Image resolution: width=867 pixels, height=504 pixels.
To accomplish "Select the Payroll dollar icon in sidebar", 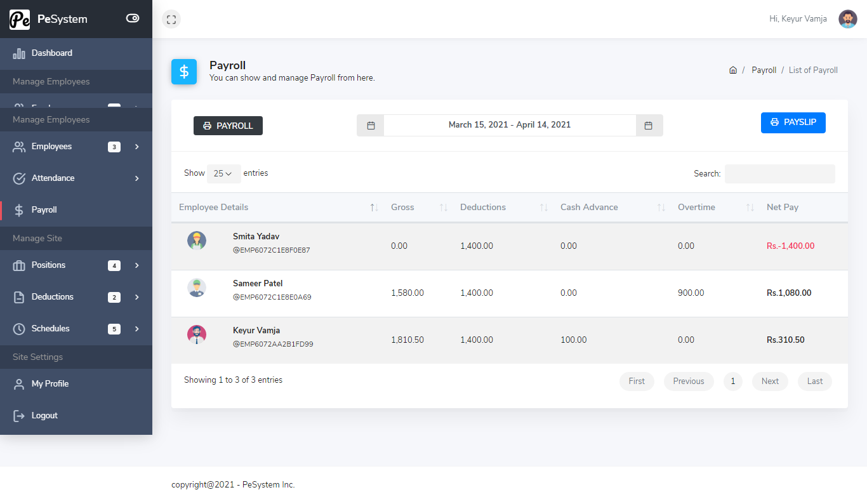I will [20, 209].
